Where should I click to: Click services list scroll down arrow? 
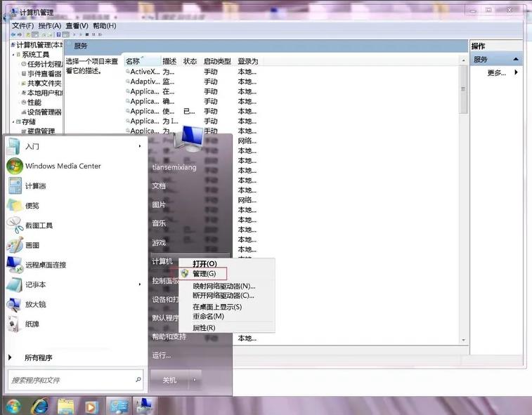[x=463, y=340]
